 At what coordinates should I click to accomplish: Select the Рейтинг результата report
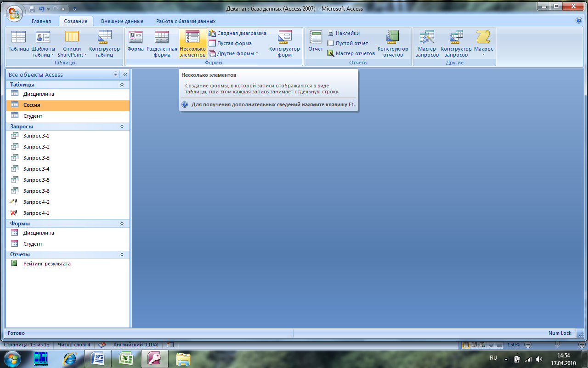pos(68,264)
